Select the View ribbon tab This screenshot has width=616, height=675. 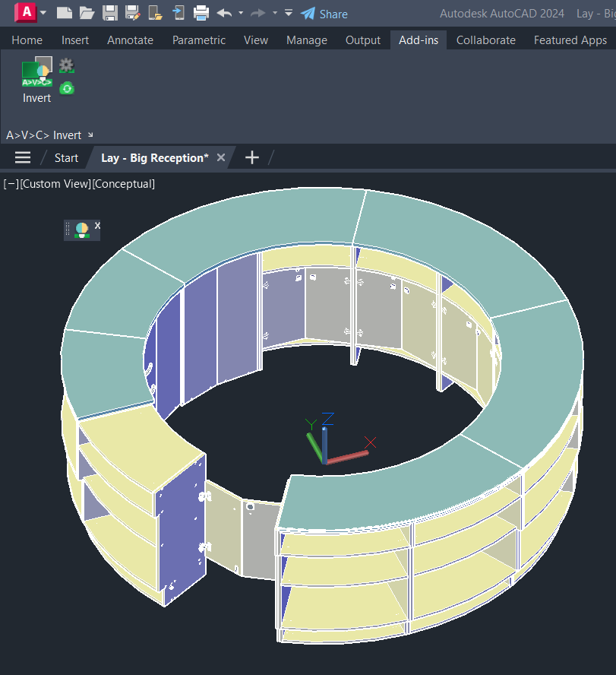(256, 40)
